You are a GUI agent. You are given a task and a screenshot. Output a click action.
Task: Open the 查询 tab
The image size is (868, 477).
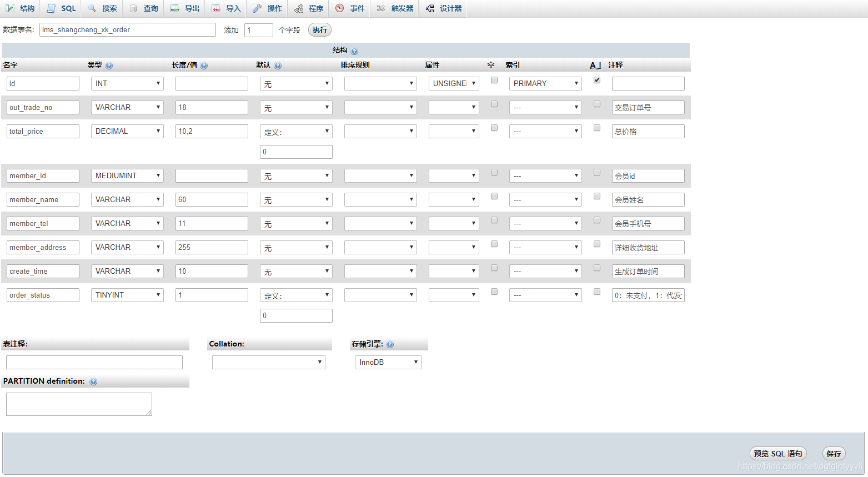pyautogui.click(x=143, y=8)
